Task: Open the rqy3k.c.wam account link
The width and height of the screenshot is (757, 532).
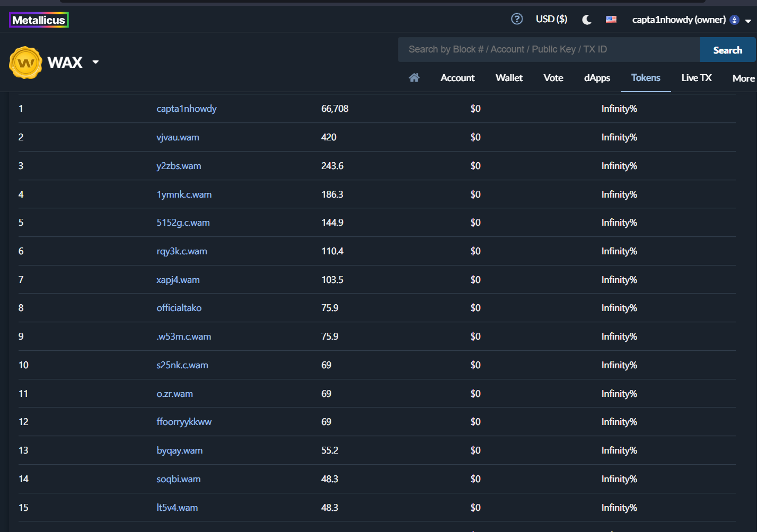Action: (x=182, y=251)
